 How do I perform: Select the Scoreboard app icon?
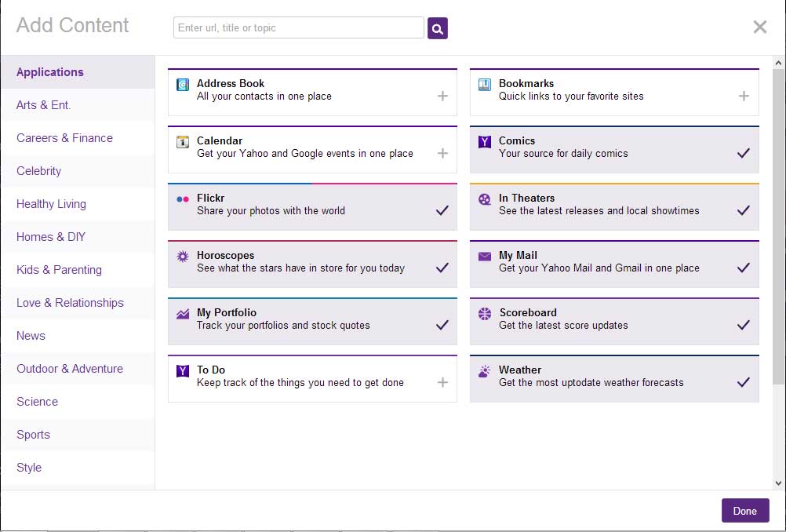484,312
